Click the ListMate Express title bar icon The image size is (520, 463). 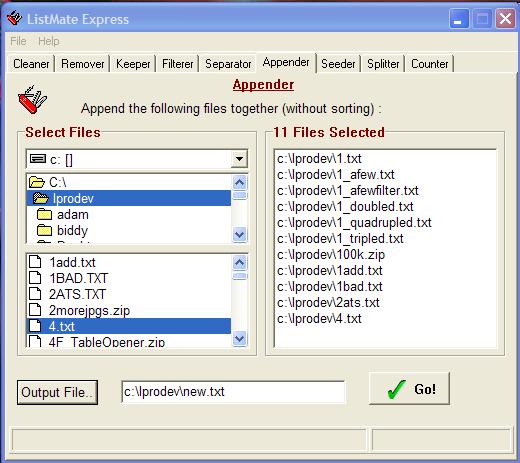click(x=14, y=18)
